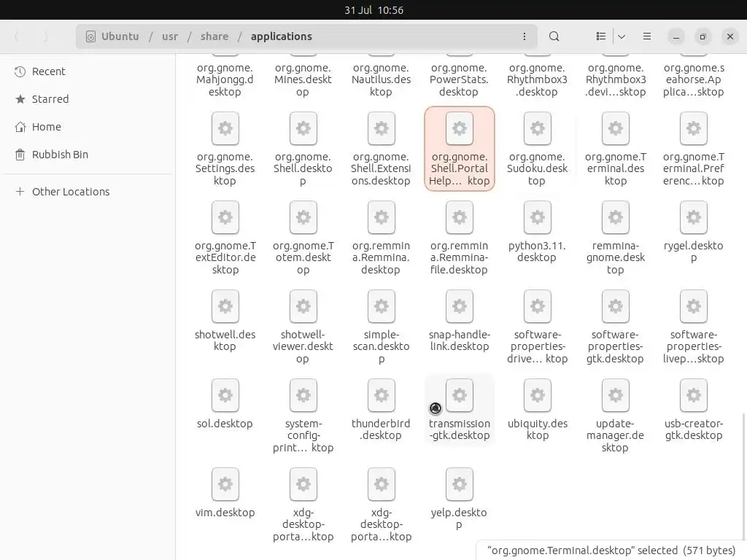Select org.gnome.Totem.desktop file icon
The width and height of the screenshot is (747, 560).
coord(303,217)
